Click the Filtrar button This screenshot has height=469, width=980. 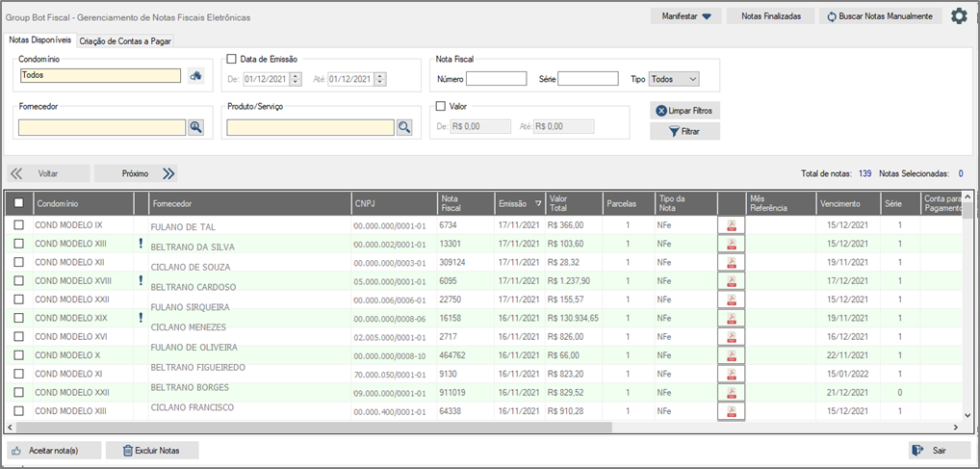685,131
